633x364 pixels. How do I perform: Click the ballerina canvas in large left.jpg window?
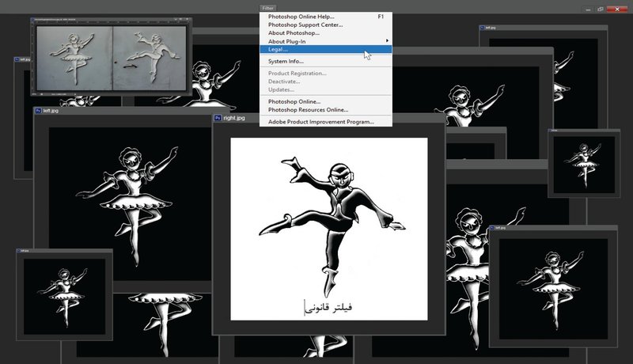click(130, 204)
